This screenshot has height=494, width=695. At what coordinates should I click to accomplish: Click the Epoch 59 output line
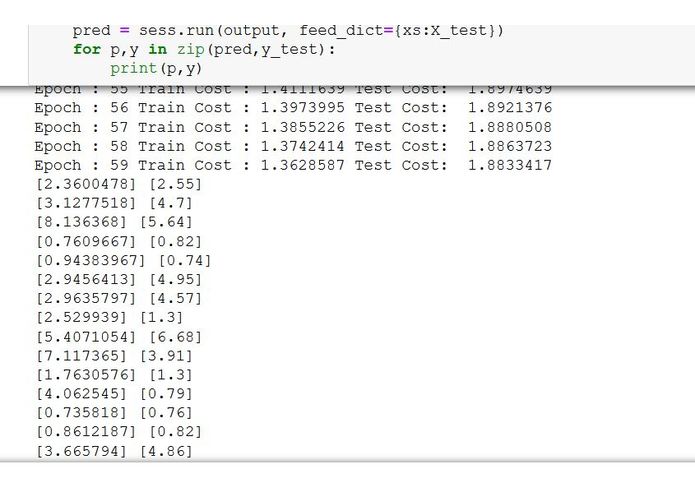(x=293, y=165)
